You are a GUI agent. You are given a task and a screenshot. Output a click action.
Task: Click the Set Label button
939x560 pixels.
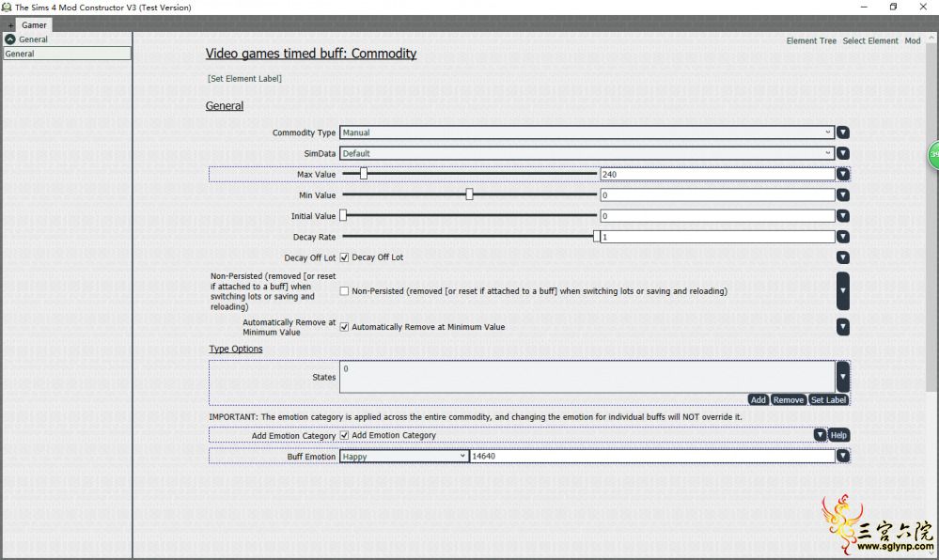tap(828, 400)
